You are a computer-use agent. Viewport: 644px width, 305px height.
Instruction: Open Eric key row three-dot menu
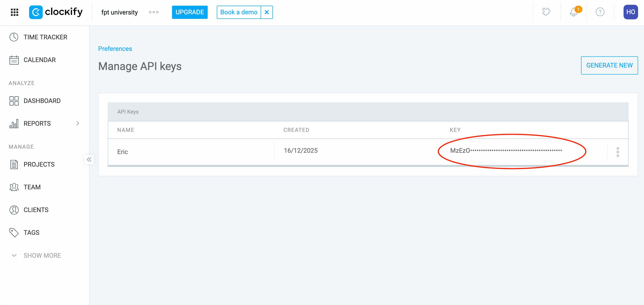[x=617, y=152]
